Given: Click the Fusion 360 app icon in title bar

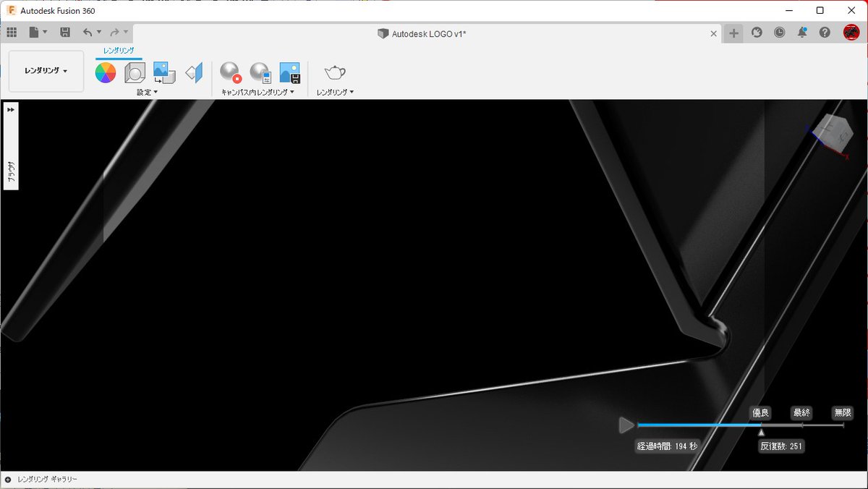Looking at the screenshot, I should 12,10.
